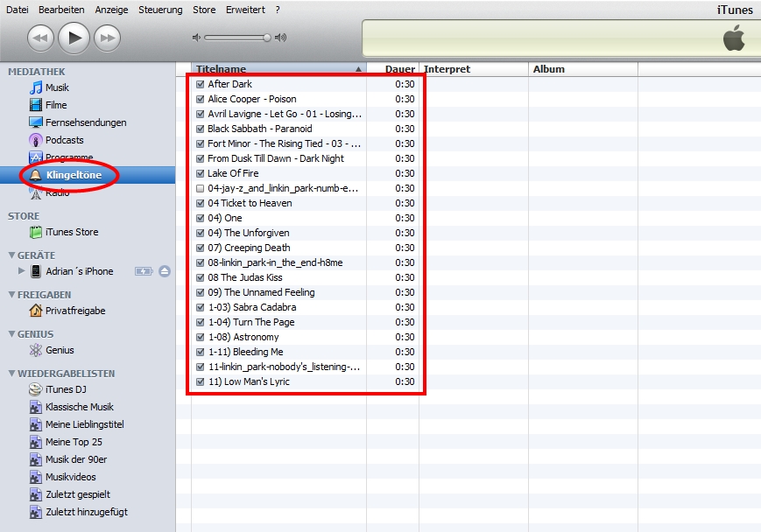Open the iTunes Store bag icon
Image resolution: width=761 pixels, height=532 pixels.
click(35, 232)
